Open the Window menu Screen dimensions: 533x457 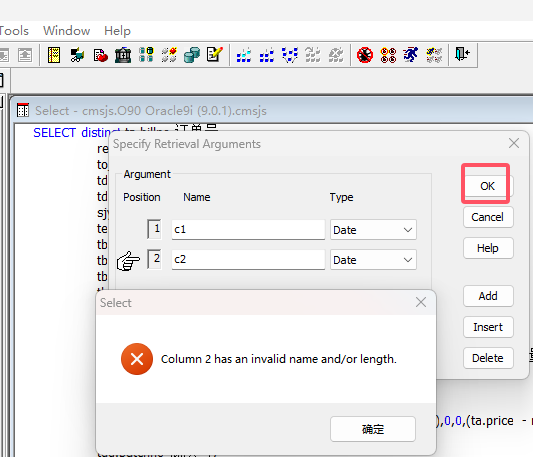[x=67, y=31]
